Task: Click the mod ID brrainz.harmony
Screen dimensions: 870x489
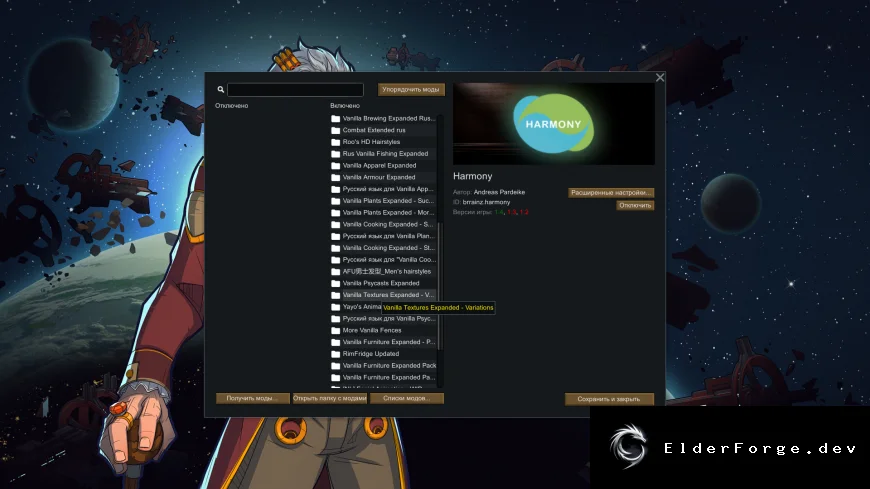Action: pos(486,202)
